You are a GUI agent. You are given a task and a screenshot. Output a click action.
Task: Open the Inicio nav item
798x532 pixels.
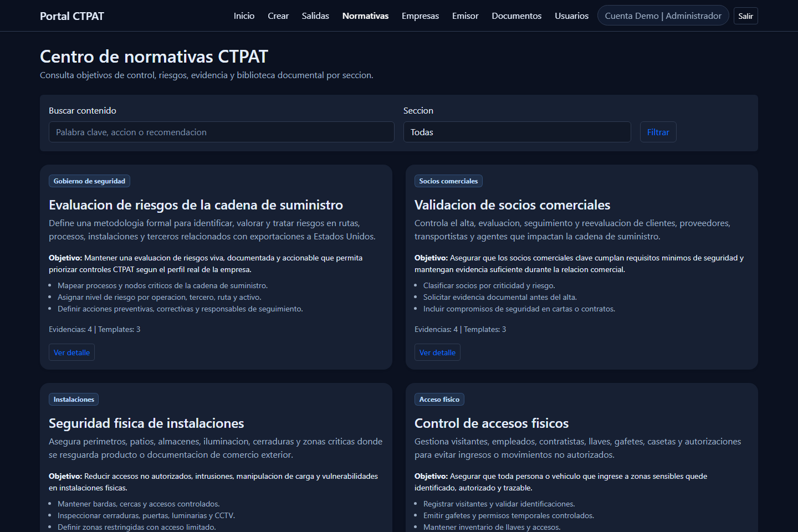click(244, 16)
